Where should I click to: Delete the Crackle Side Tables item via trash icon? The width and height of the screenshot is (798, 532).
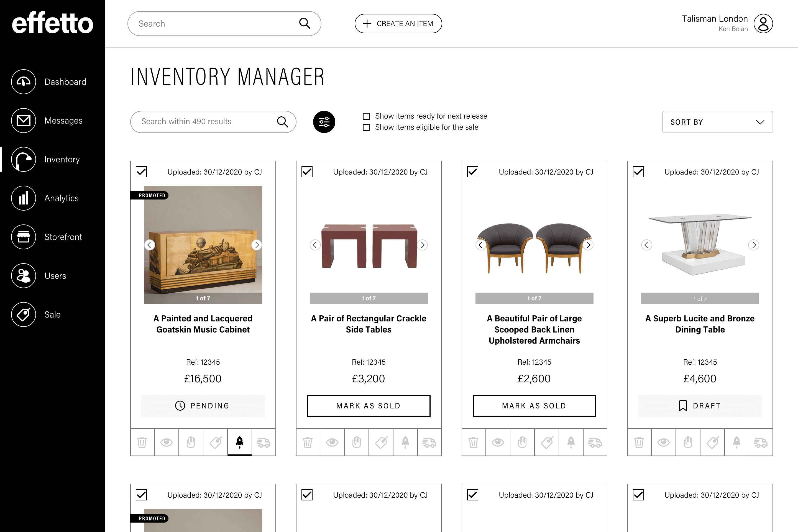tap(308, 442)
